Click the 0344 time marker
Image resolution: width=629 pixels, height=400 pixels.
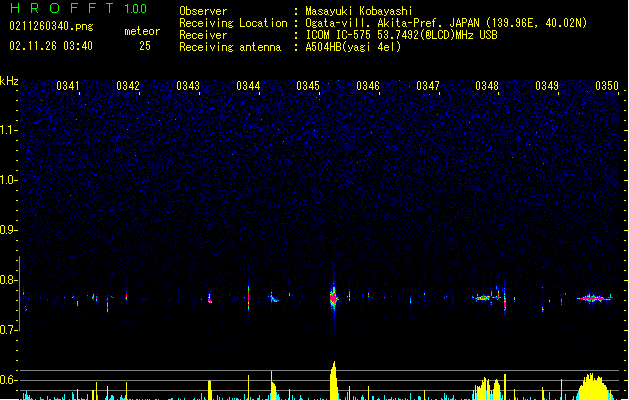coord(248,86)
